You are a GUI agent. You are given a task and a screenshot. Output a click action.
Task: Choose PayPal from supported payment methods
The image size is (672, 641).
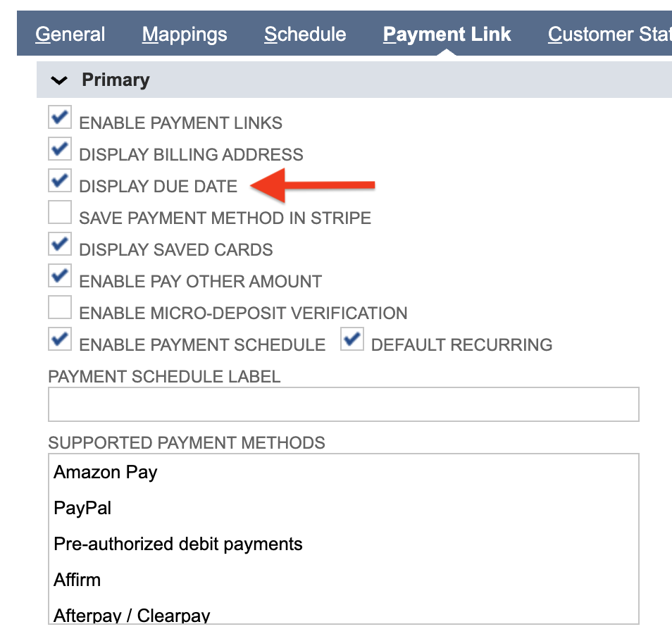coord(82,509)
